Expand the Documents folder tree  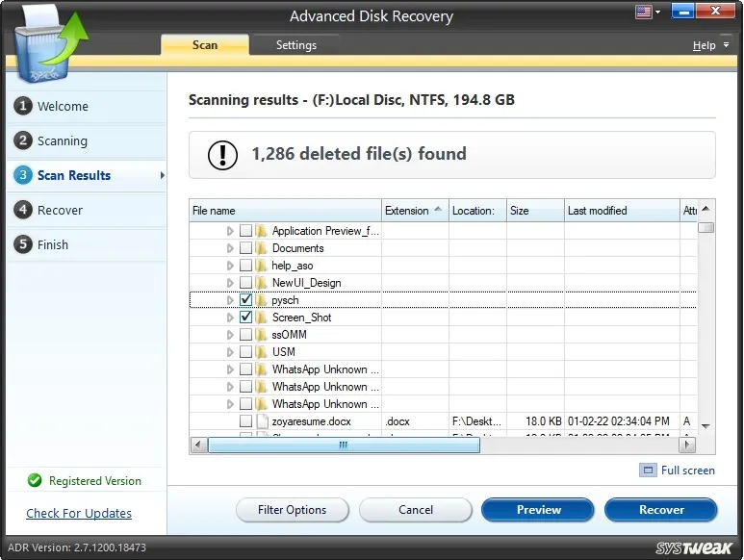point(230,248)
